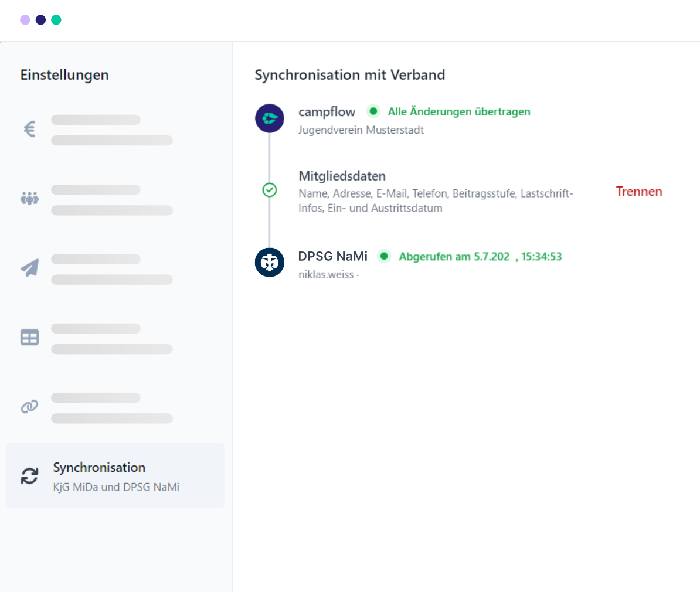Screen dimensions: 700x592
Task: Click the members group icon in sidebar
Action: pos(29,198)
